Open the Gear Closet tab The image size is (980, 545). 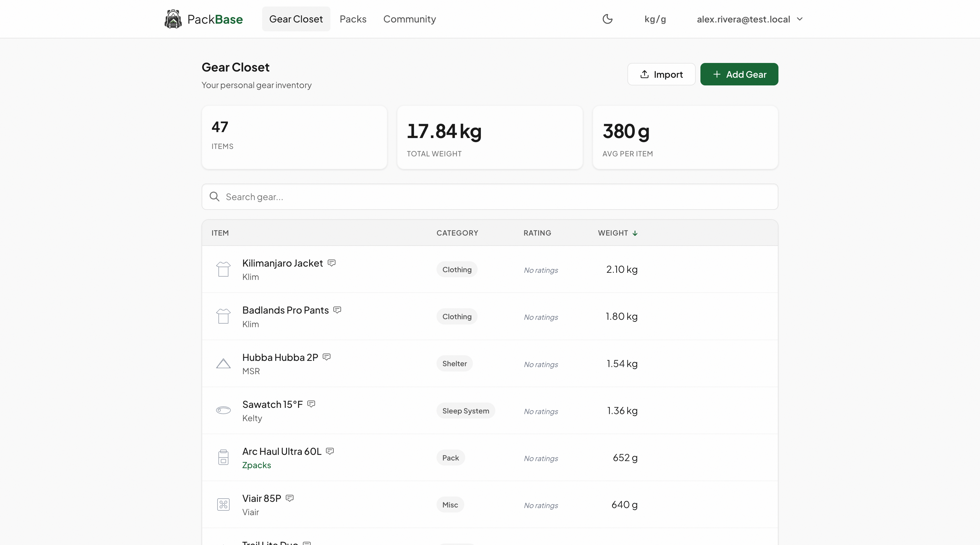296,19
